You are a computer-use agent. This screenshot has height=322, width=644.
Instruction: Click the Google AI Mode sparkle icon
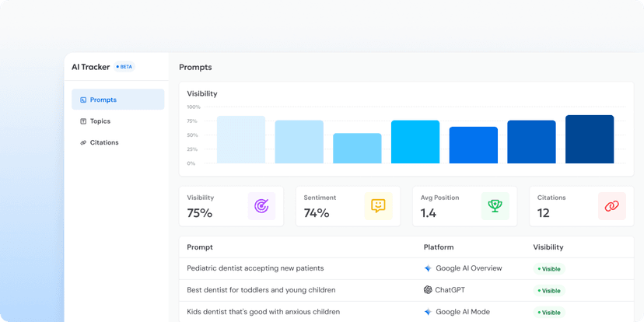point(428,312)
